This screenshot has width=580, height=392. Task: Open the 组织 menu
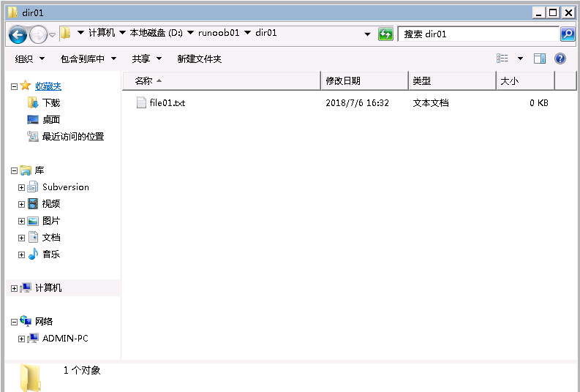point(29,59)
